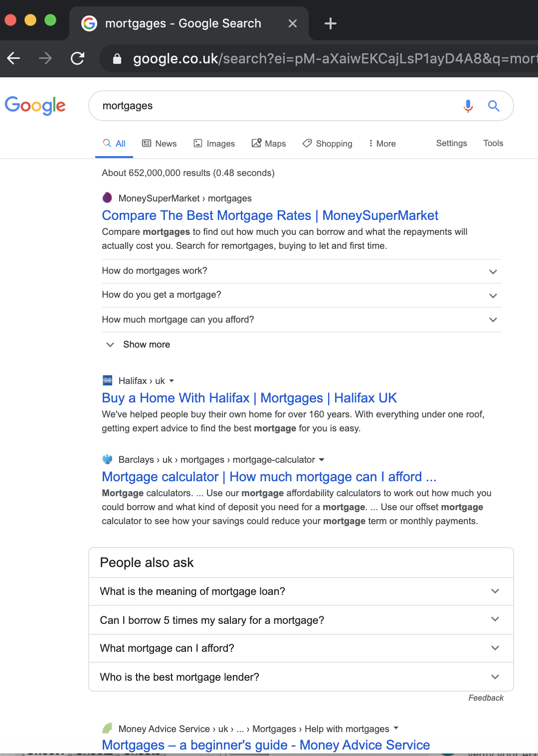Viewport: 538px width, 756px height.
Task: Click the Google logo
Action: 35,106
